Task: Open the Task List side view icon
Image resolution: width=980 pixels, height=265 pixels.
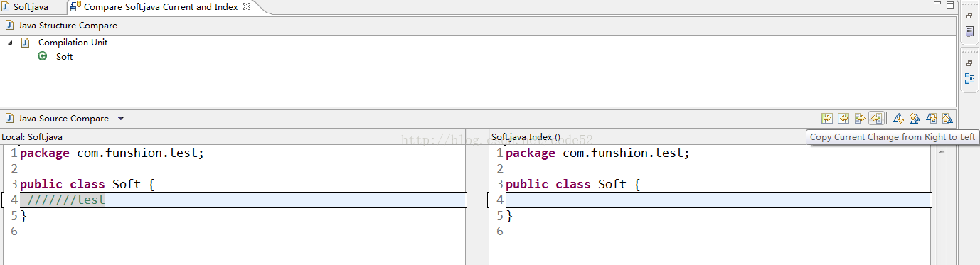Action: point(969,32)
